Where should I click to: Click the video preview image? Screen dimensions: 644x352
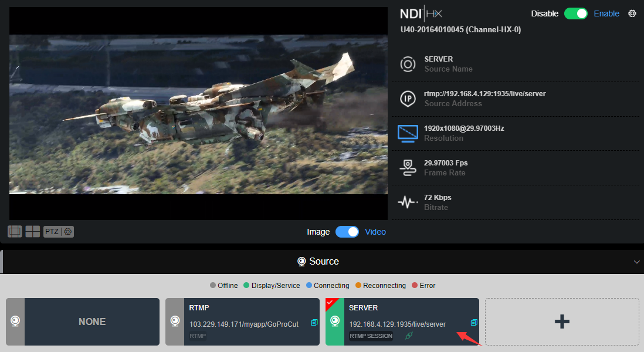coord(198,114)
